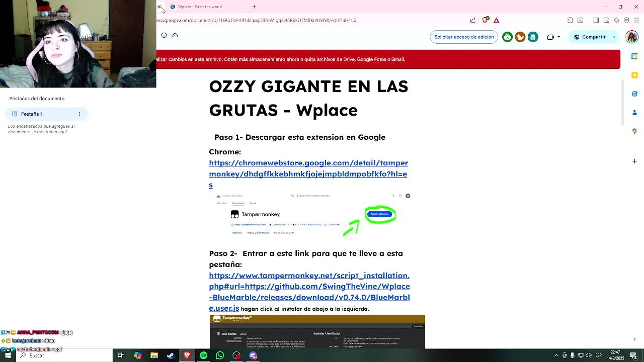Expand the Compartir dropdown arrow
The height and width of the screenshot is (362, 644).
tap(614, 37)
